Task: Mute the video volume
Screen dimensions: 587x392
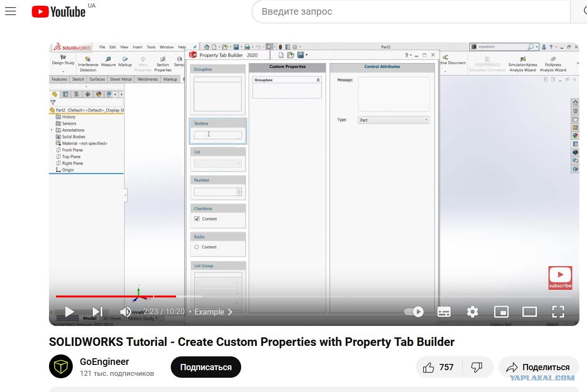Action: click(x=126, y=312)
